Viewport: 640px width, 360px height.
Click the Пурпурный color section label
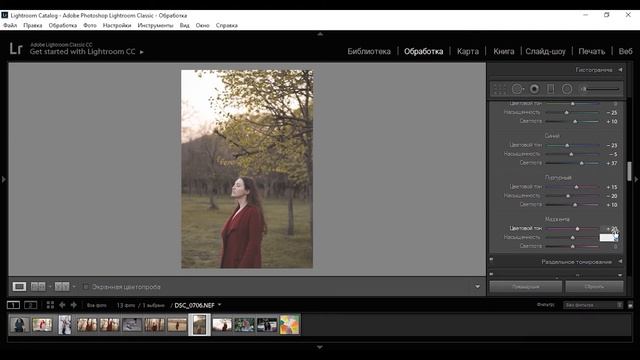(558, 178)
